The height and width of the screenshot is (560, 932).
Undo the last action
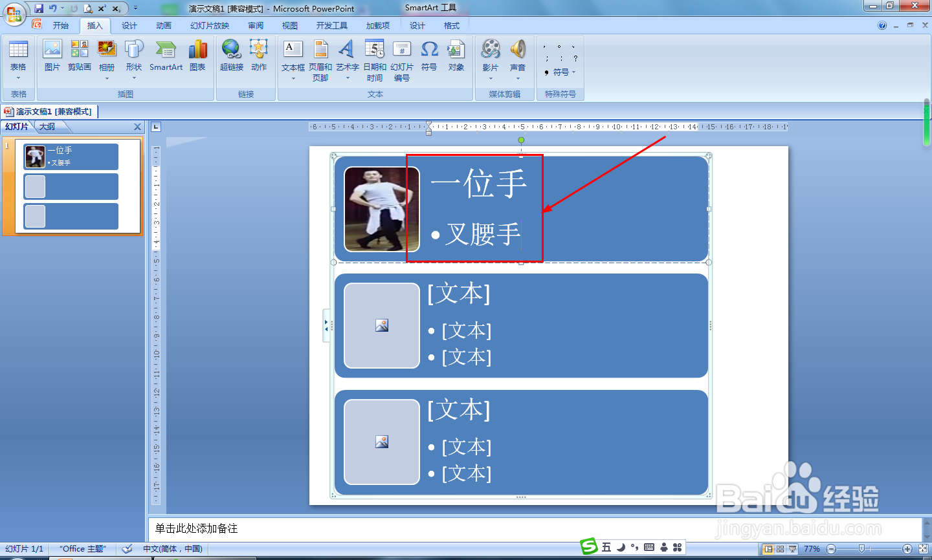[x=53, y=8]
